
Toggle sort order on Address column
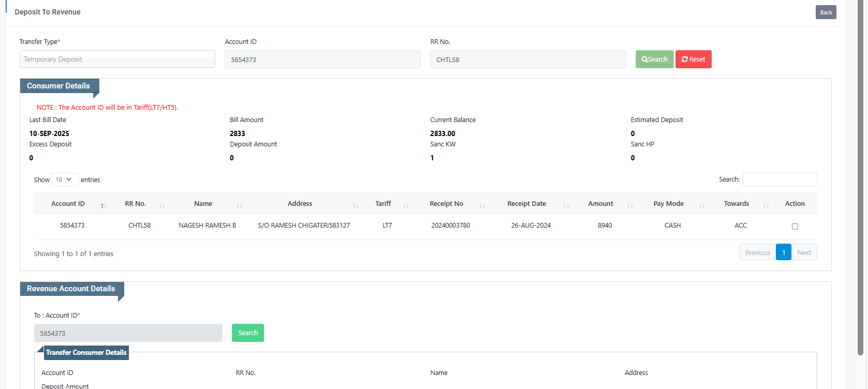coord(355,205)
